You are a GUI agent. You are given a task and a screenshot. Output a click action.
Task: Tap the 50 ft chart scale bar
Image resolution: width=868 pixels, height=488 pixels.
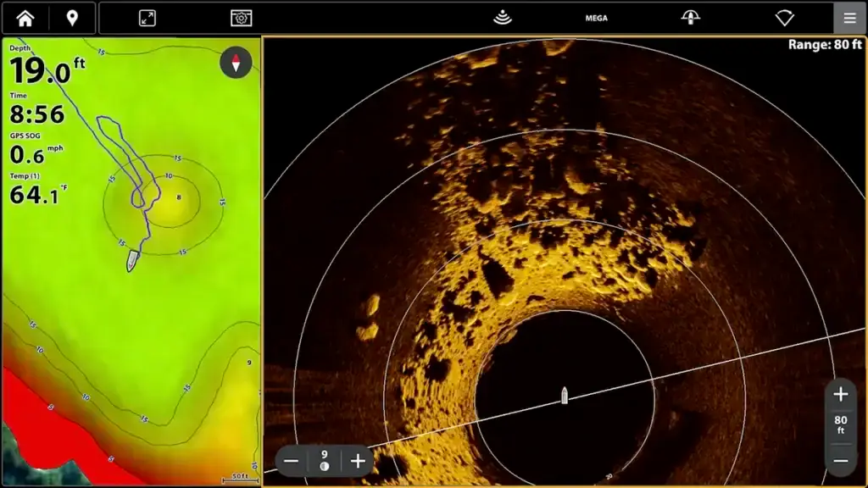tap(240, 478)
